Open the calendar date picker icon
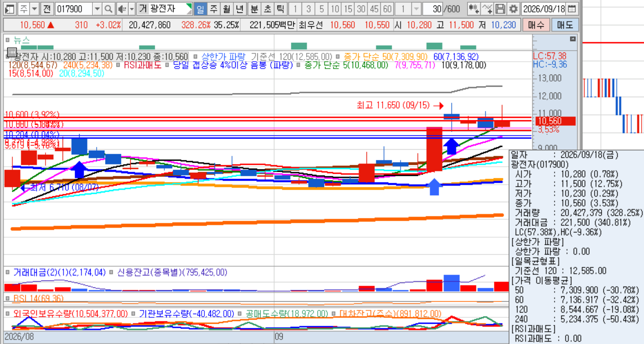 click(x=572, y=9)
